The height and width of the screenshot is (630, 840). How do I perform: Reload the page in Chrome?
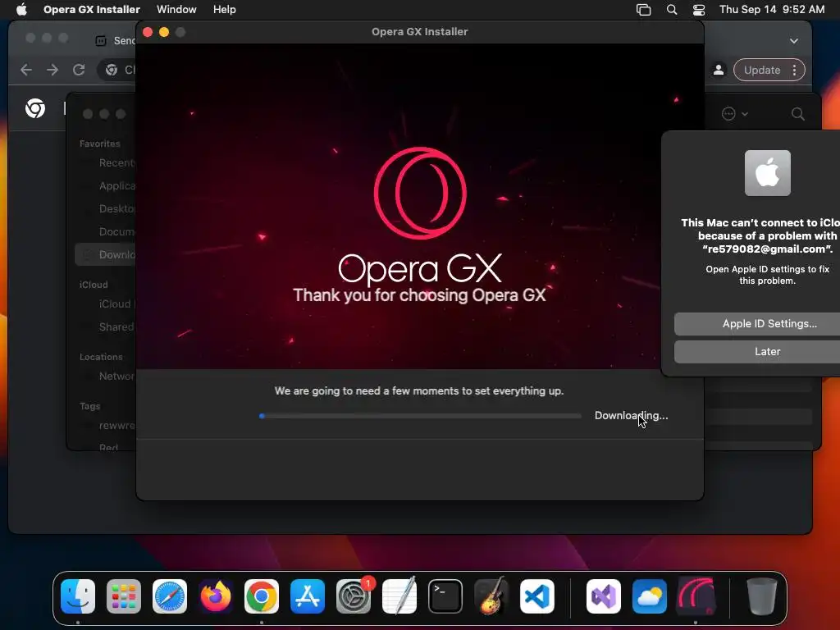[x=79, y=70]
